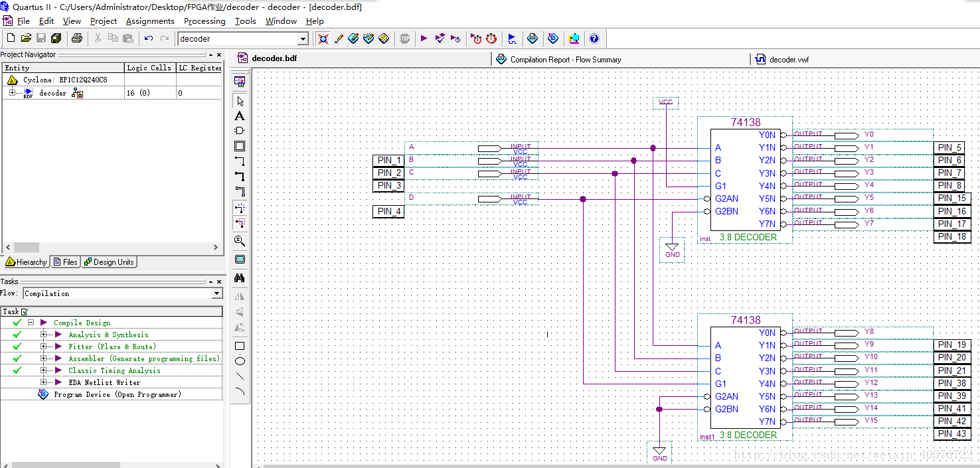
Task: Open the Assignments menu
Action: [x=150, y=21]
